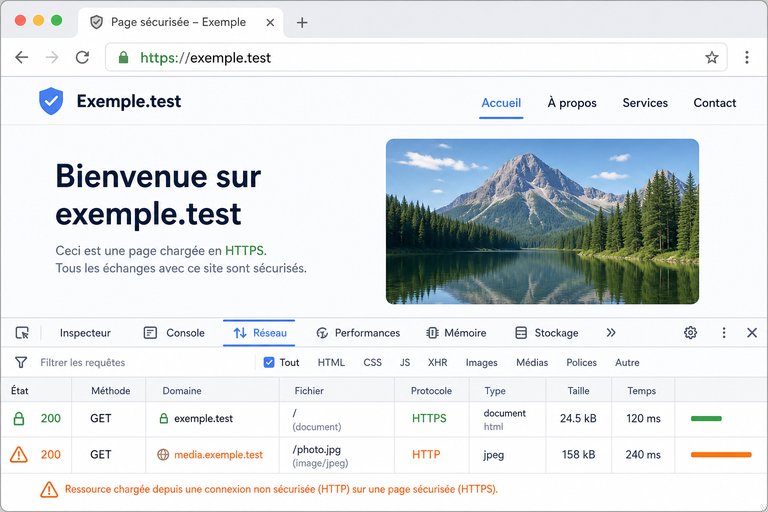Screen dimensions: 768x512
Task: Go forward with the forward arrow
Action: pos(52,58)
